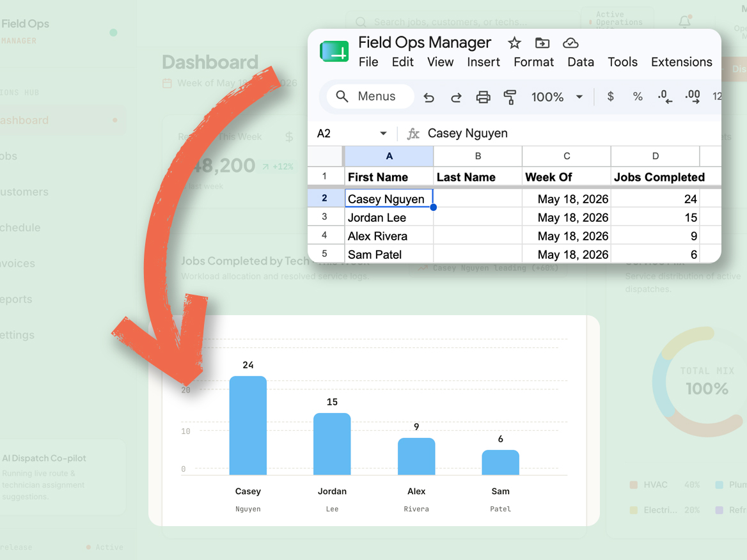The width and height of the screenshot is (747, 560).
Task: Select the cell containing Jordan Lee
Action: [x=389, y=217]
